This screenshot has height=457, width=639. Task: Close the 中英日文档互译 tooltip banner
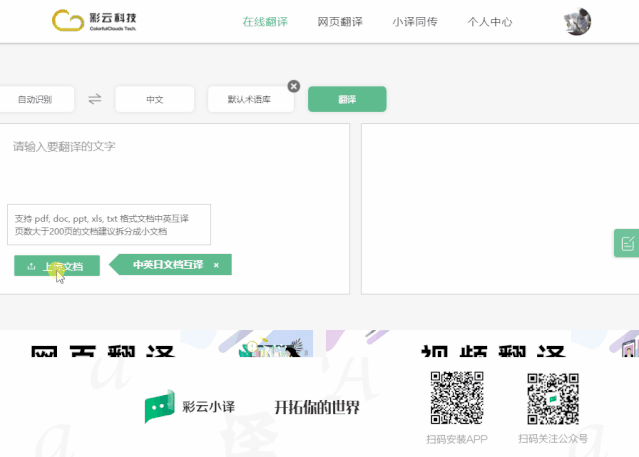[216, 265]
